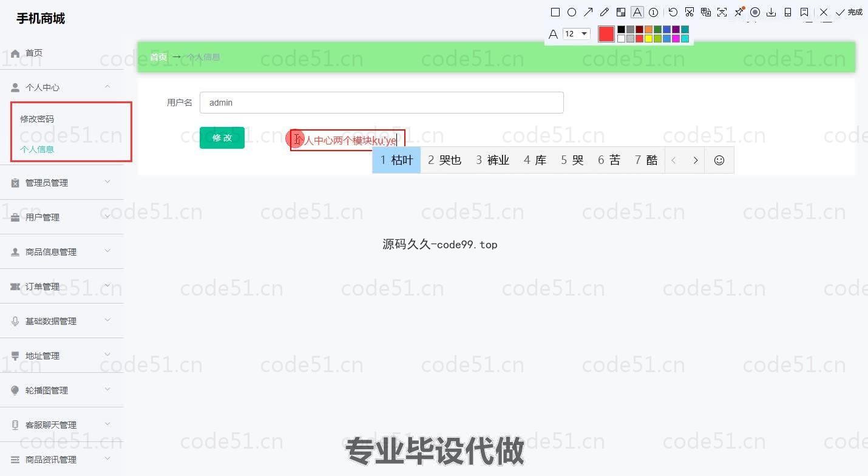Click the bookmark collect icon
The width and height of the screenshot is (868, 476).
[804, 12]
